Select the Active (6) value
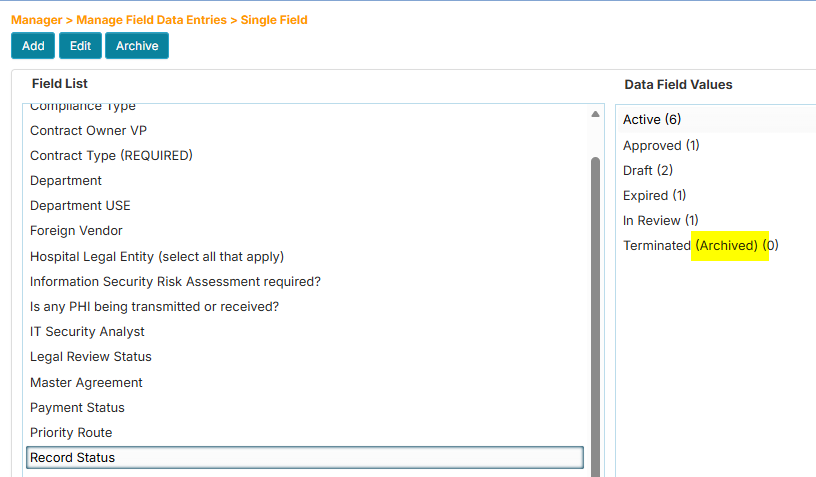816x477 pixels. [x=652, y=119]
